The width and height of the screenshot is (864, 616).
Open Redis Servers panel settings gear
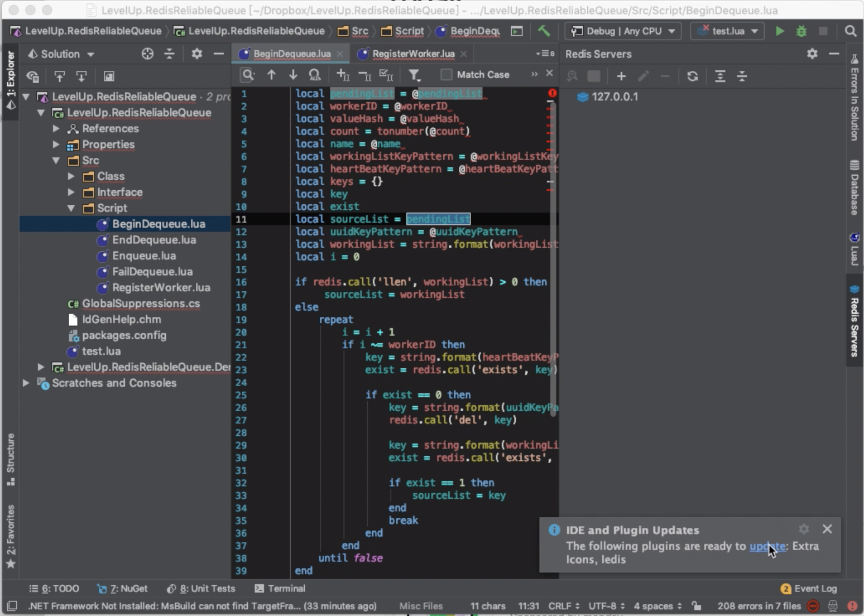tap(812, 54)
